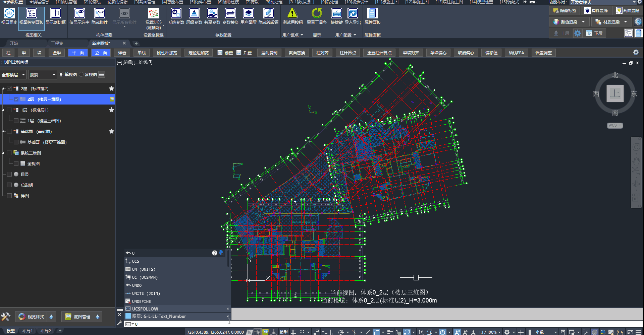
Task: Check the 1层 (楼层三维图) checkbox
Action: click(16, 121)
